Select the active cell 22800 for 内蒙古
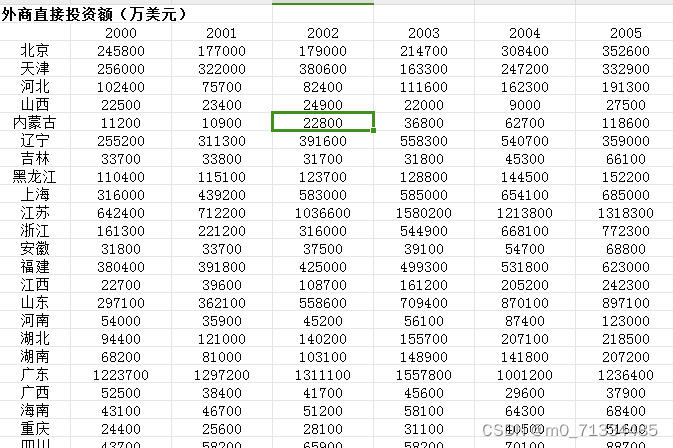The height and width of the screenshot is (448, 673). click(323, 122)
